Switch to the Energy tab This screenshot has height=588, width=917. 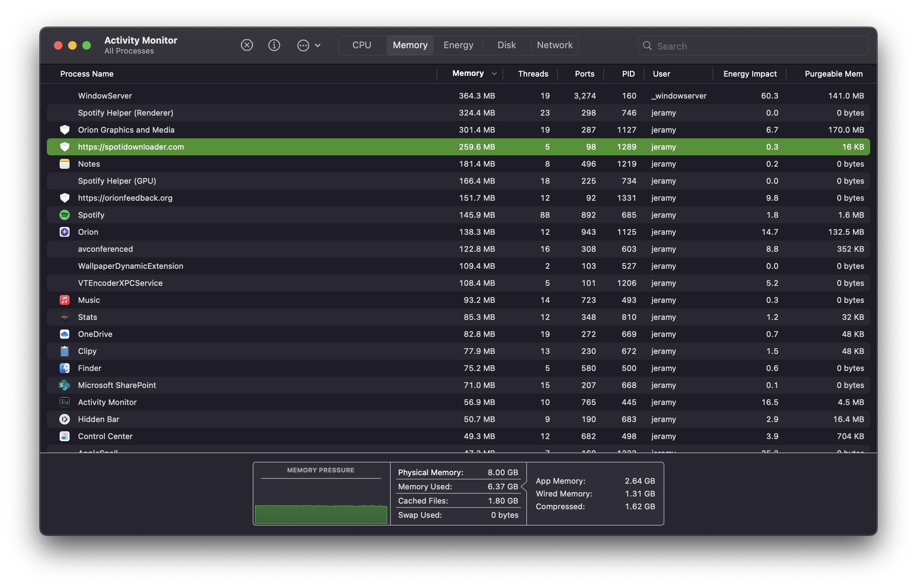pos(458,45)
